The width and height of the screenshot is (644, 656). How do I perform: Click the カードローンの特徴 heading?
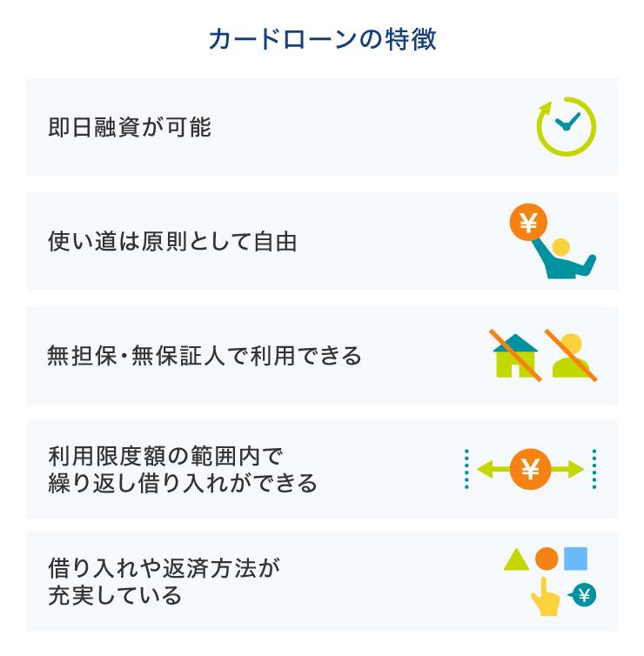[x=322, y=40]
